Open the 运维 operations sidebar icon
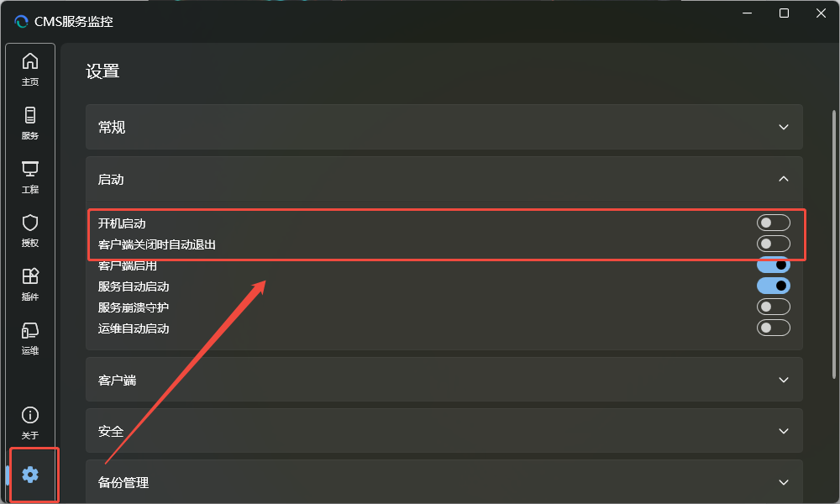The image size is (840, 504). coord(30,337)
